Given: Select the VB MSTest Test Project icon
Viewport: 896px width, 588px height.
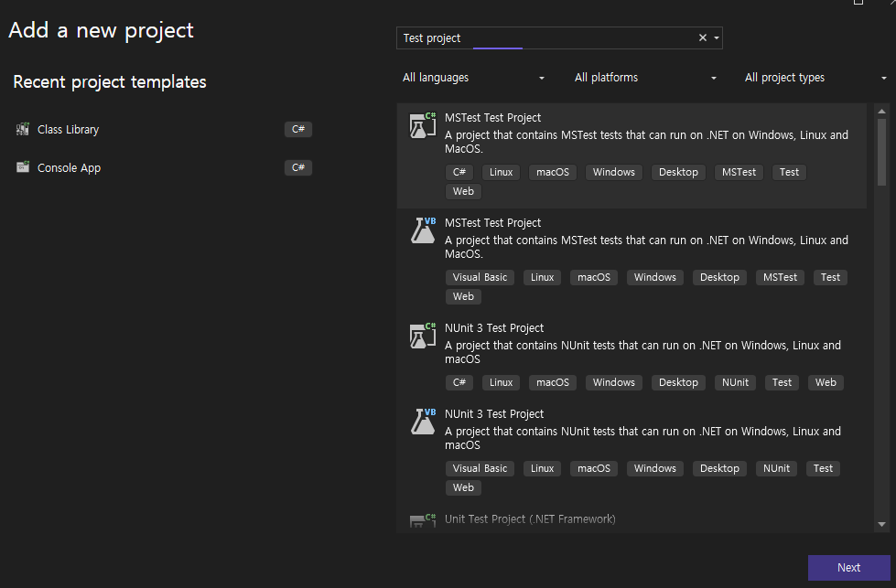Looking at the screenshot, I should click(x=422, y=231).
